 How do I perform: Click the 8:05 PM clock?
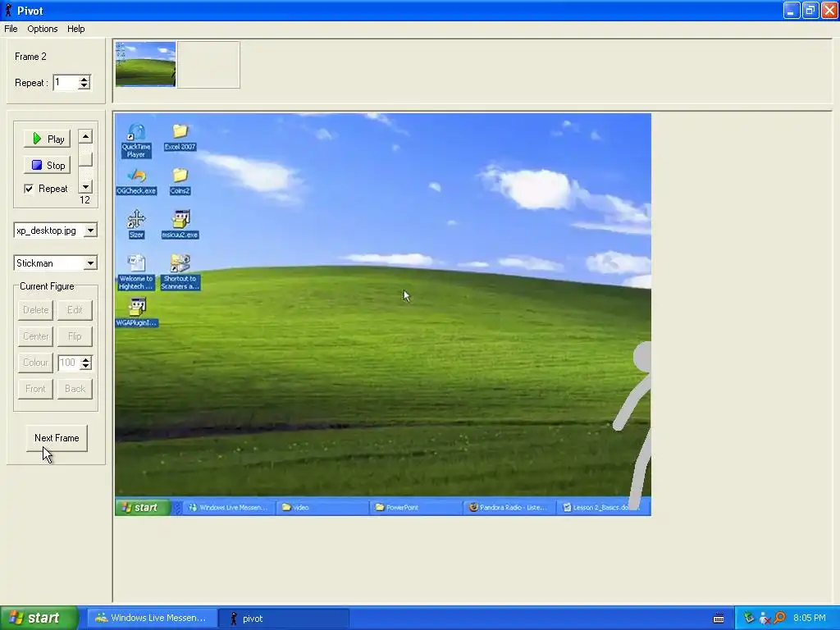[x=810, y=619]
